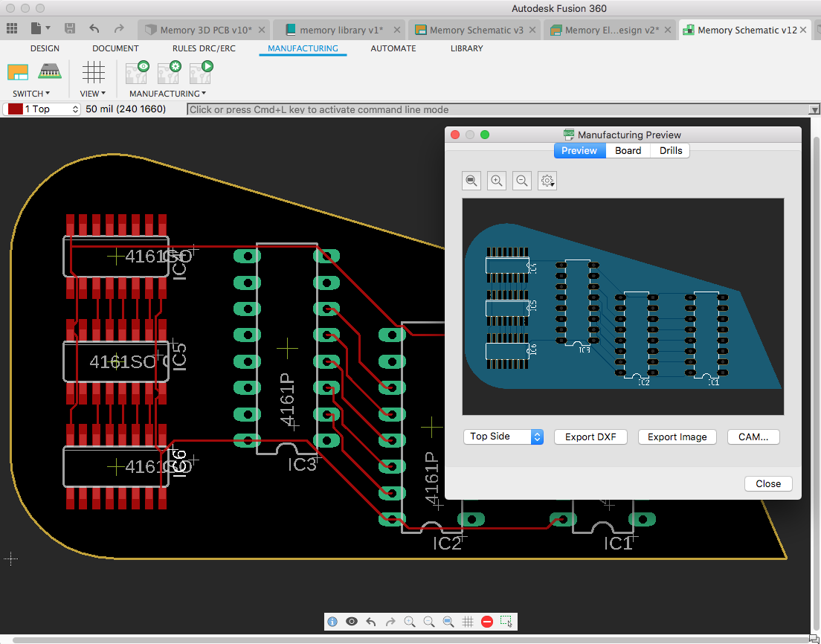Toggle grid display in the bottom toolbar

[x=468, y=622]
